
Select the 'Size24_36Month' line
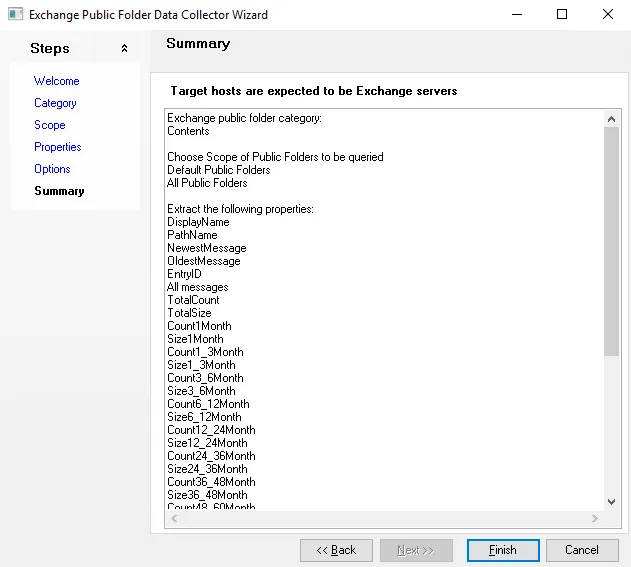click(x=207, y=469)
